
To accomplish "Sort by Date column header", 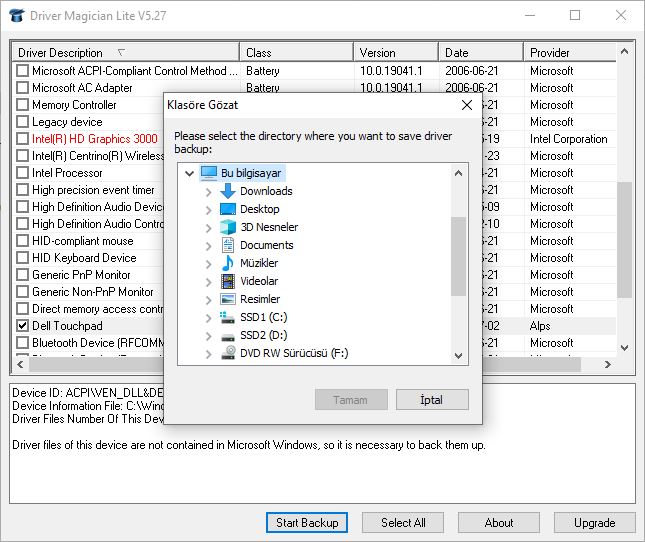I will 482,53.
